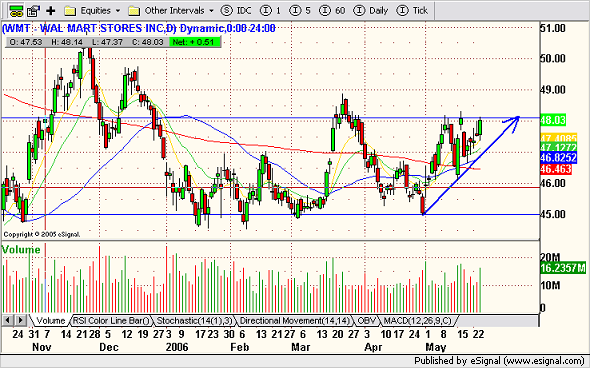Click the plus crosshair icon

click(x=50, y=11)
